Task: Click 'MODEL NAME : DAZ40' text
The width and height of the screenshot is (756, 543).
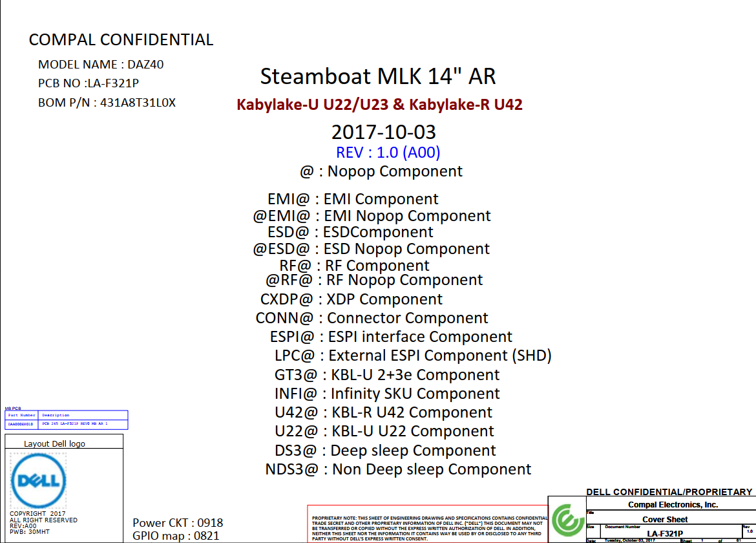Action: 101,64
